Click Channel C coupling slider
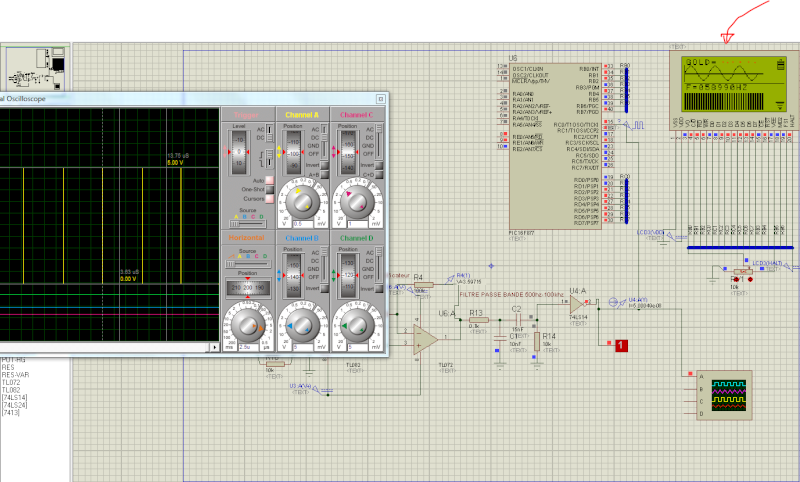 point(379,142)
